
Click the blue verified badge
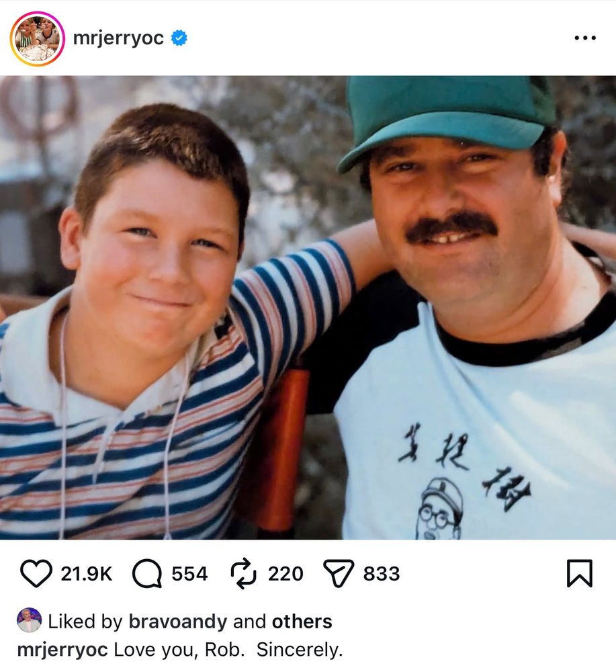(x=179, y=38)
